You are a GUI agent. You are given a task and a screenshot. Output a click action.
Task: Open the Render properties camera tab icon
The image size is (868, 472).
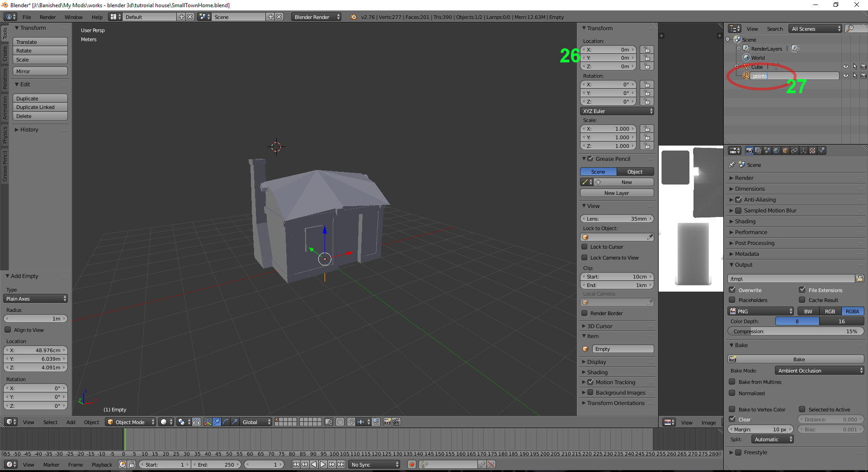click(x=749, y=151)
